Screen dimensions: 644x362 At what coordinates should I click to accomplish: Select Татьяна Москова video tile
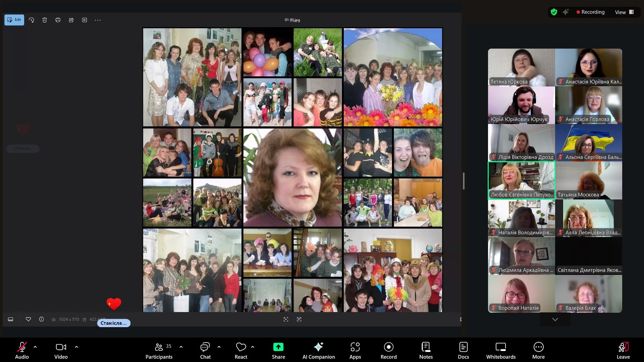(589, 181)
